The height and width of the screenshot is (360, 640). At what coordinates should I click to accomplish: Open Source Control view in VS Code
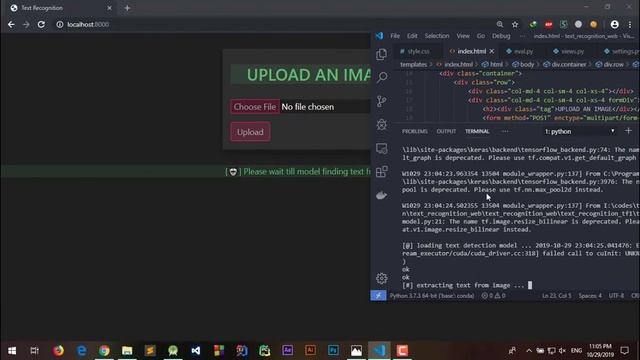coord(382,101)
